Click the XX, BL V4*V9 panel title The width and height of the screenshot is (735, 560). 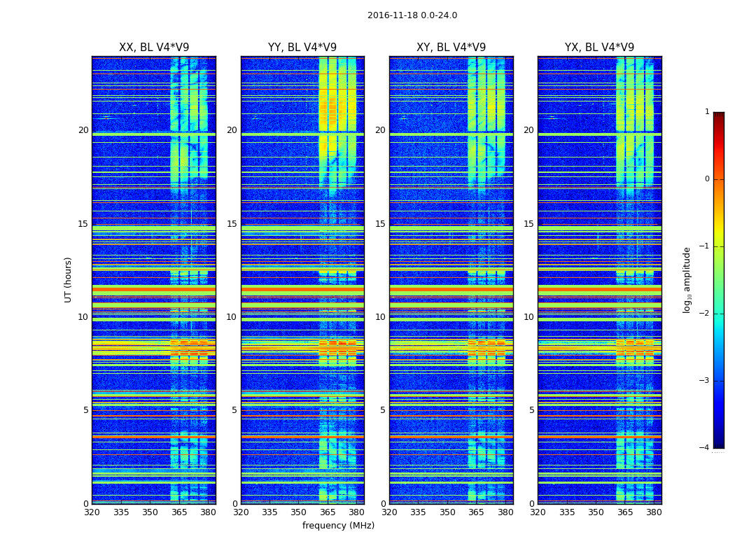coord(154,48)
